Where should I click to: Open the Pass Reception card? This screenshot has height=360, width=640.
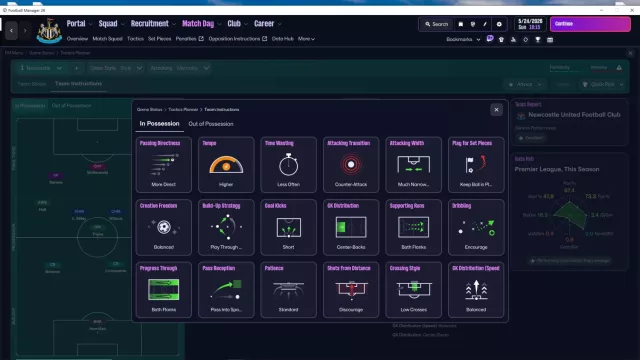pos(226,290)
